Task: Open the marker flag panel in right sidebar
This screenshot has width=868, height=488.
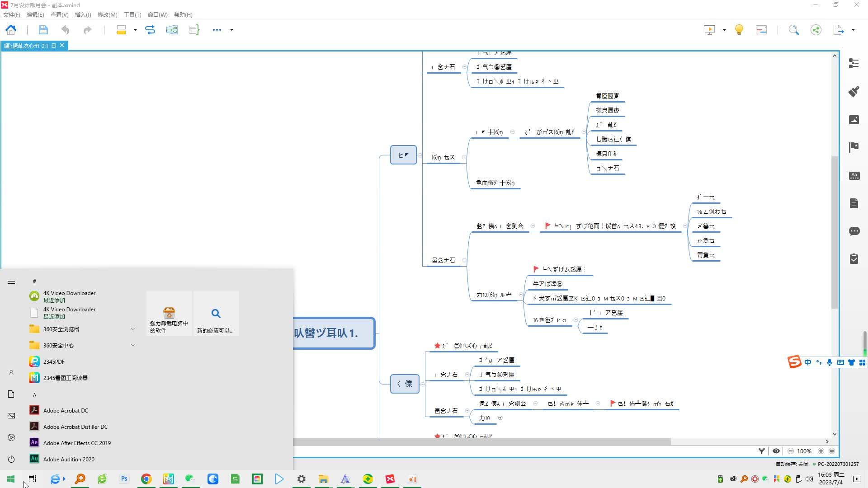Action: pos(854,147)
